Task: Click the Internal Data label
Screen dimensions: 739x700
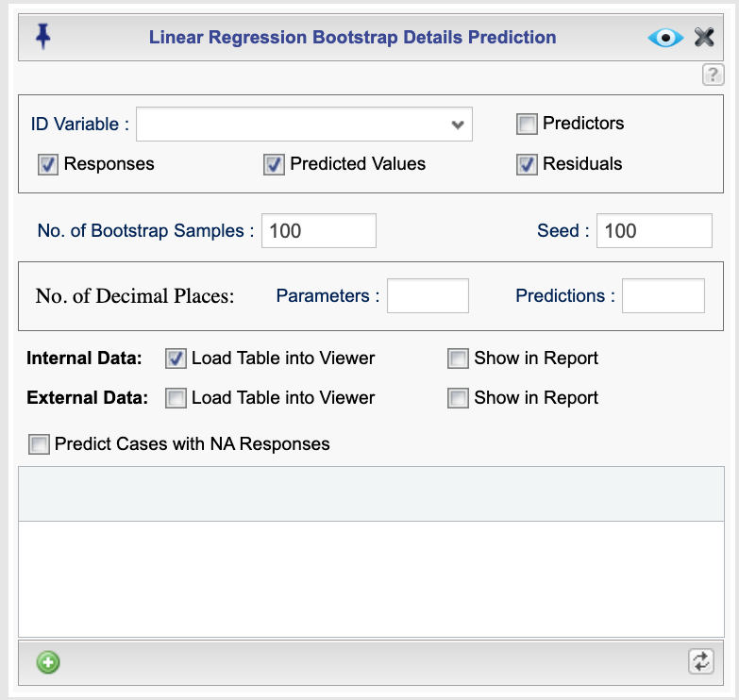Action: pos(84,358)
